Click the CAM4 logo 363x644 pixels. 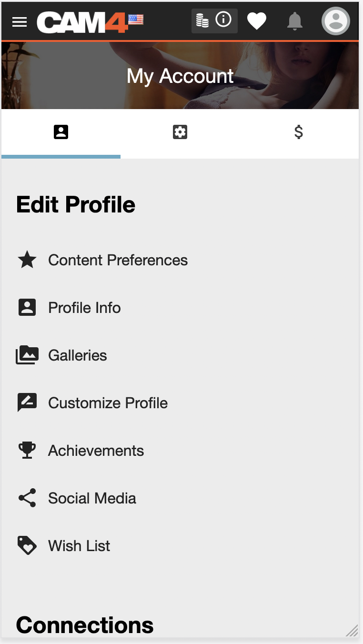tap(83, 21)
